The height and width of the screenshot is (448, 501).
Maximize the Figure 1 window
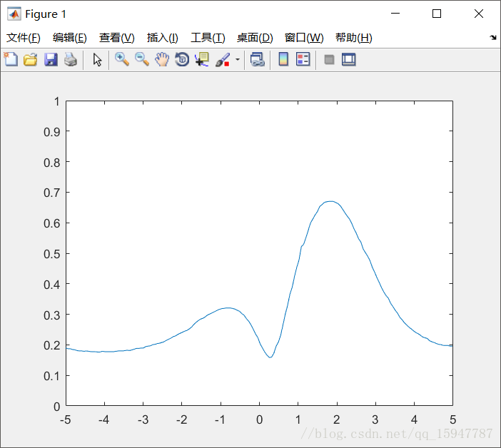pyautogui.click(x=437, y=14)
